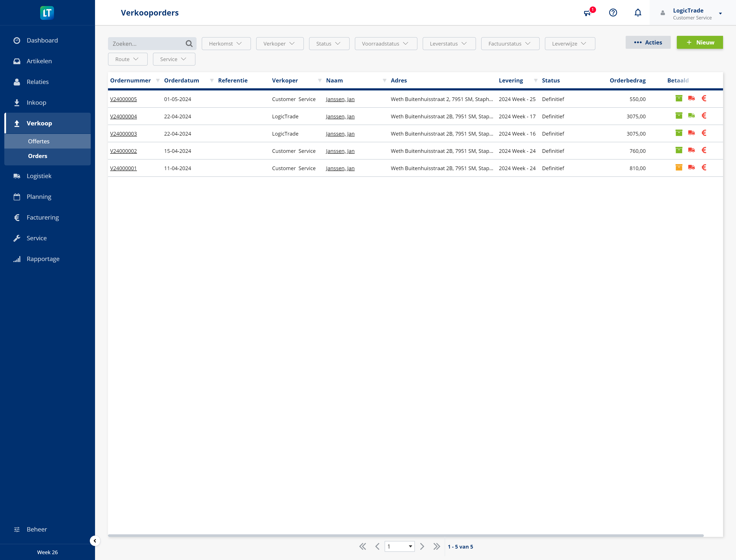The width and height of the screenshot is (736, 560).
Task: Open the Factuurstatus filter dropdown
Action: tap(510, 44)
